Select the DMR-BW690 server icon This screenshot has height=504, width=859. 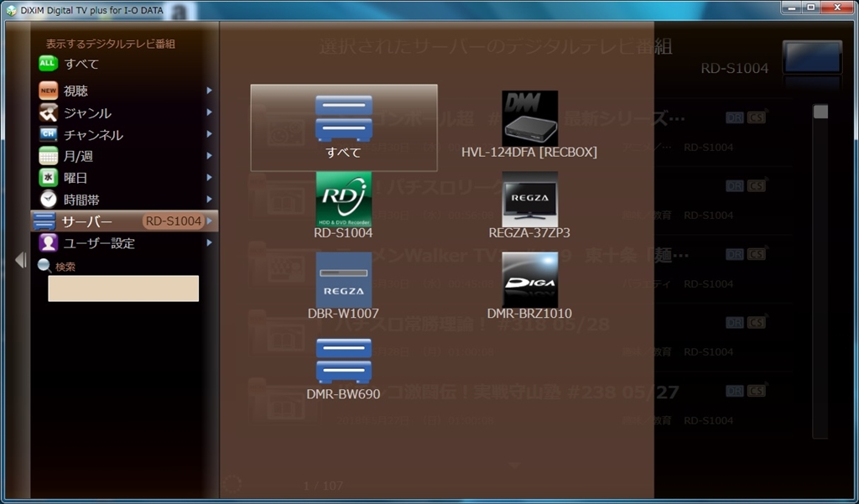(x=343, y=361)
